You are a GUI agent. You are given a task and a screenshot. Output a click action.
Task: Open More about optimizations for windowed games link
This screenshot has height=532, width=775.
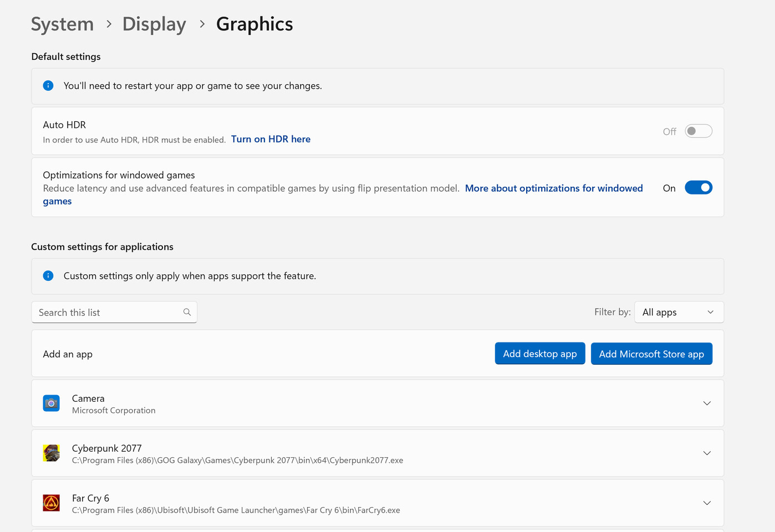[553, 188]
